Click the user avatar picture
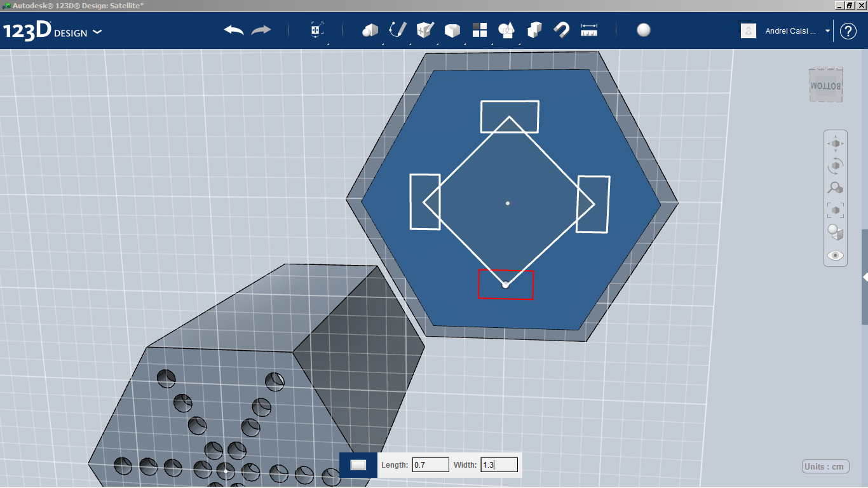Screen dimensions: 868x488 pos(749,30)
